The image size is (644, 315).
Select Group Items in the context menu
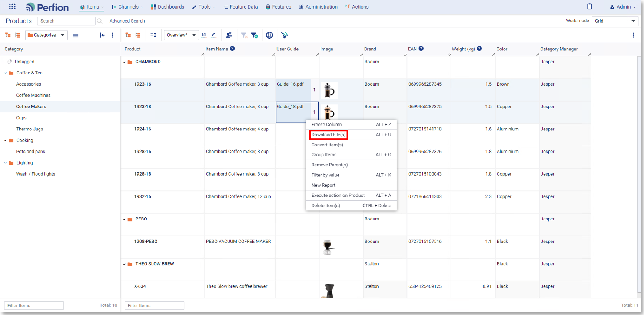tap(351, 155)
